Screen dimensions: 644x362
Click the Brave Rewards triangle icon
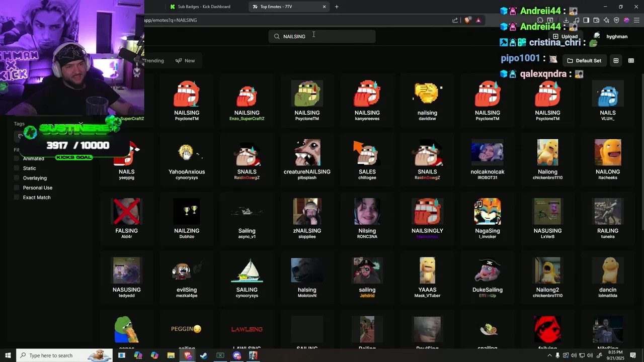pyautogui.click(x=478, y=20)
